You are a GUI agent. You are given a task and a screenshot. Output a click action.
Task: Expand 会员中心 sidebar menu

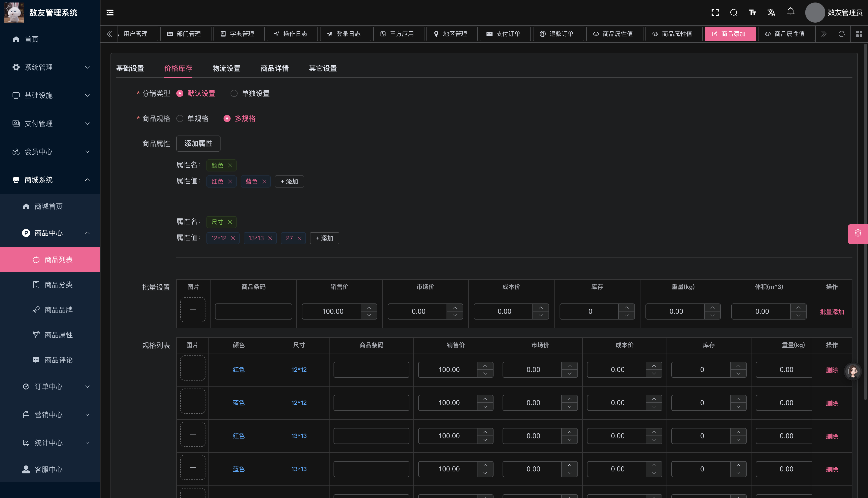(50, 152)
